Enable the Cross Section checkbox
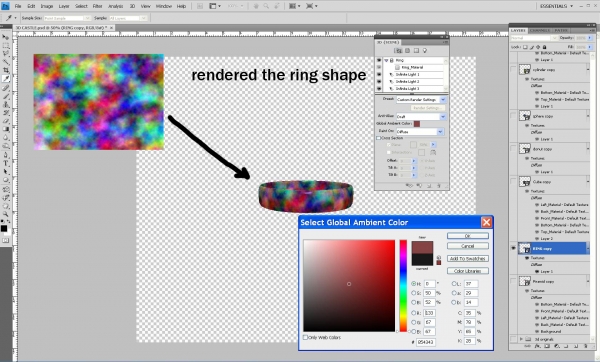600x362 pixels. coord(379,138)
